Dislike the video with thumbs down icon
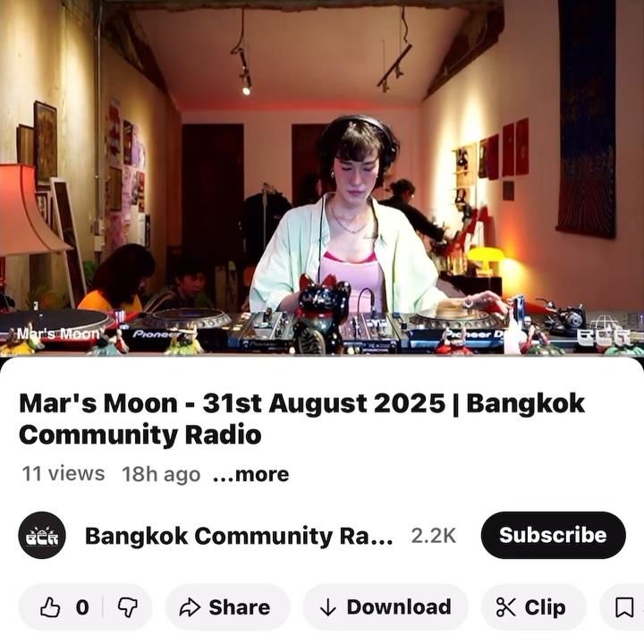The width and height of the screenshot is (644, 644). coord(128,607)
